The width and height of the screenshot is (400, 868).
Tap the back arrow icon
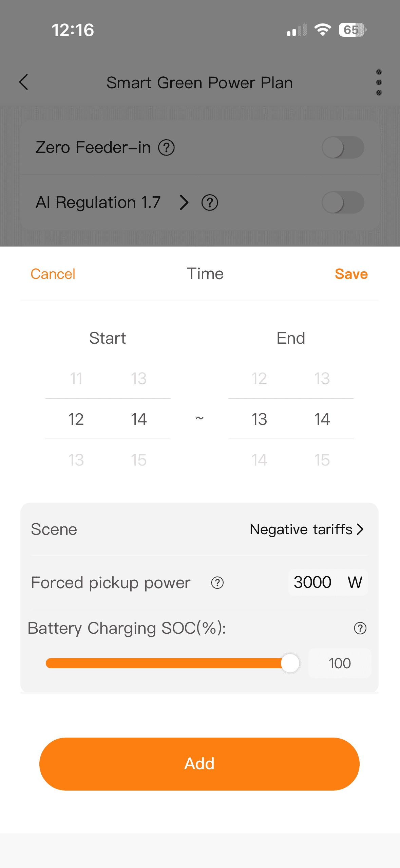pos(24,82)
